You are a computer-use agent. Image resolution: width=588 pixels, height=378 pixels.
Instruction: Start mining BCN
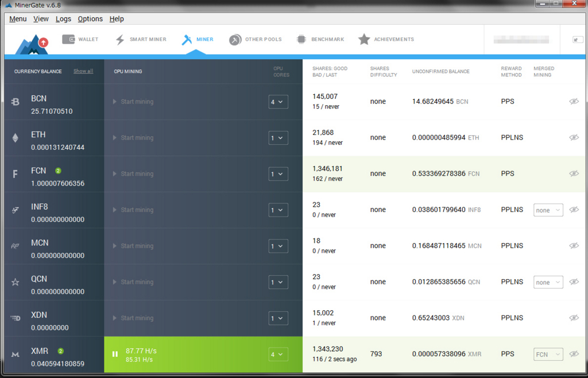click(133, 102)
